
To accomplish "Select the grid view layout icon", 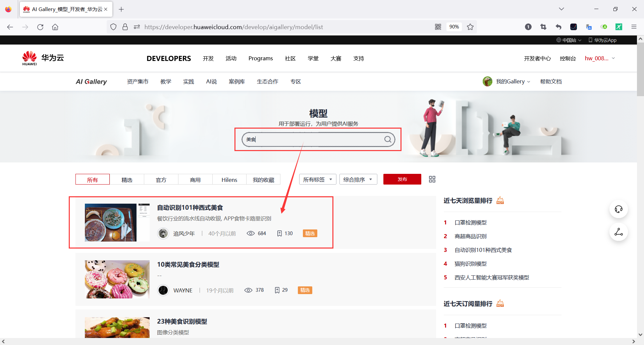I will (432, 179).
